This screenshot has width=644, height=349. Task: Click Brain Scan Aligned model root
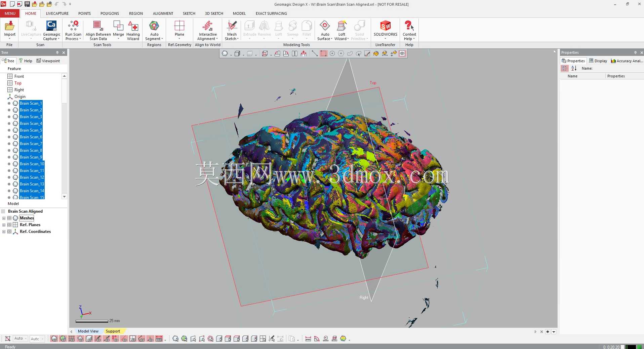25,211
